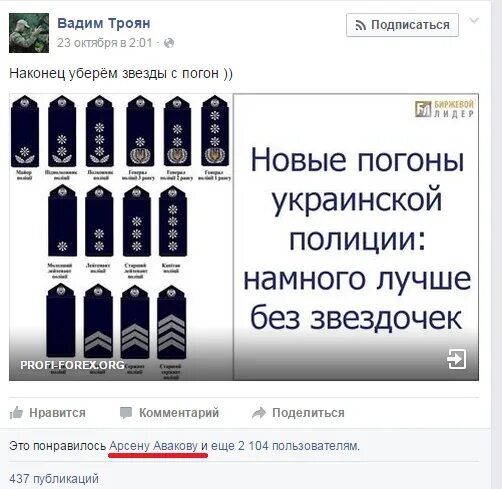The height and width of the screenshot is (489, 502).
Task: Open Вадим Троян profile name link
Action: 104,23
